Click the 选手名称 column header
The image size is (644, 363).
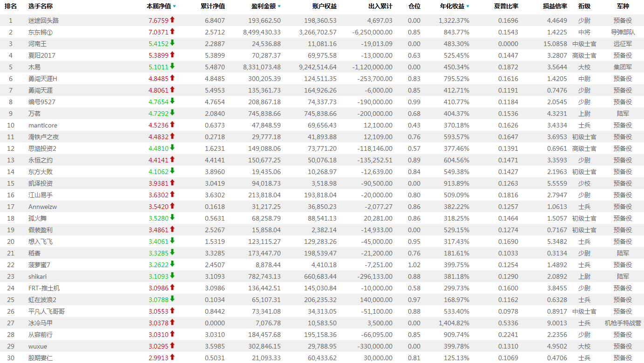pos(40,6)
